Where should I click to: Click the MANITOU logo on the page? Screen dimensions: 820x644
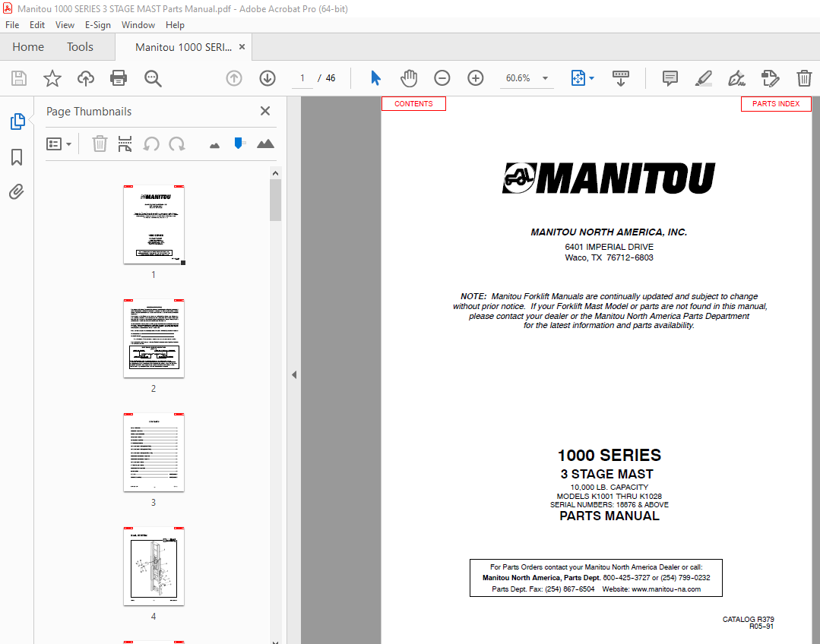(x=609, y=178)
